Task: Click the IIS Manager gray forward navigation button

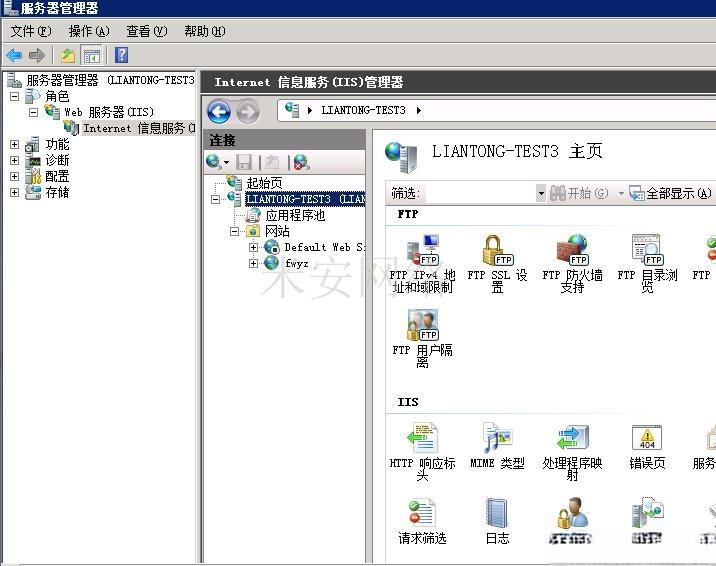Action: [x=248, y=111]
